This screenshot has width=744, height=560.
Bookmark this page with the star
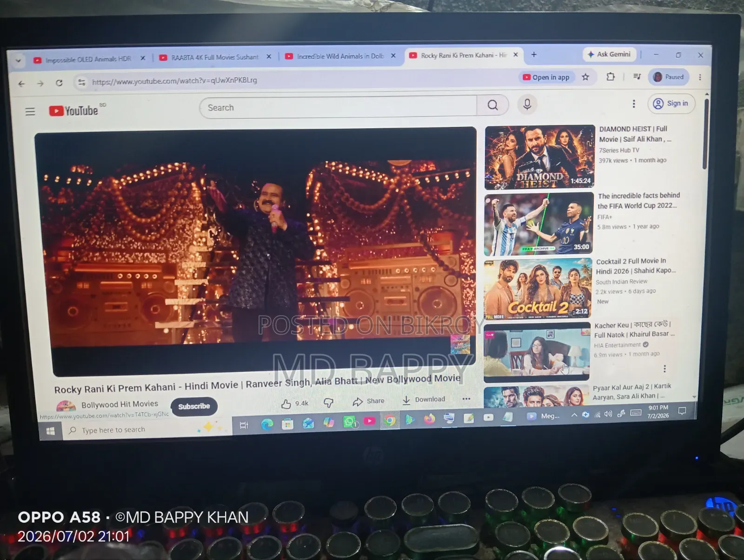click(585, 77)
